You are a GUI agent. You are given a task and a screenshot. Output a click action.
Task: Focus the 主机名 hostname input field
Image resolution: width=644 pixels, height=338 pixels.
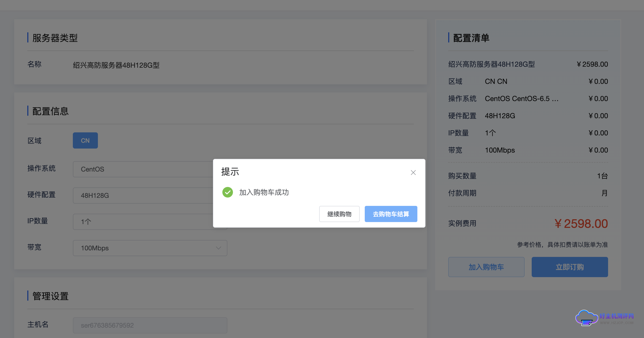coord(150,325)
